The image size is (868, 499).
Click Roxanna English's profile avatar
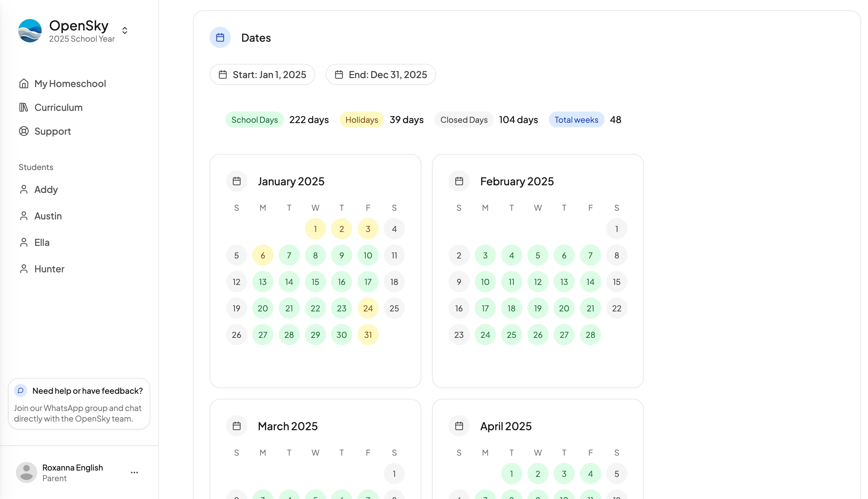click(26, 472)
